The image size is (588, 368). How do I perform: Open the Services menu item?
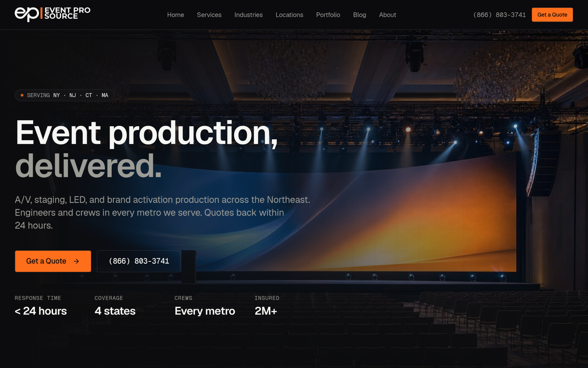coord(209,15)
